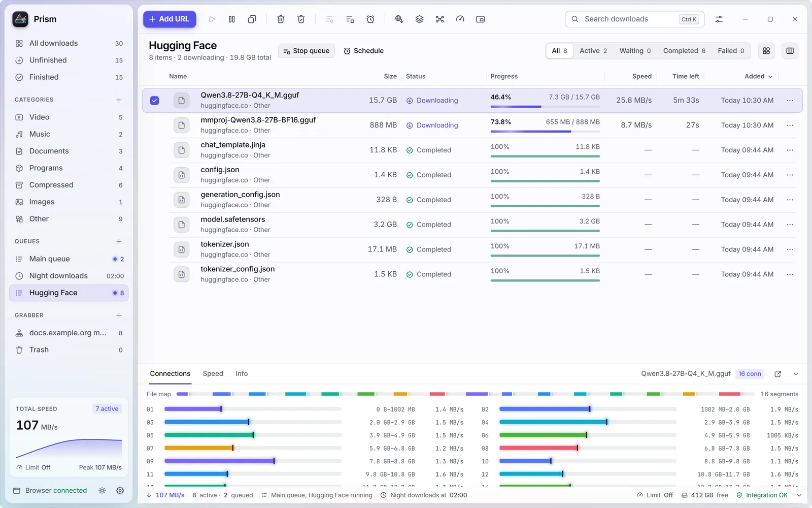Open more options for model.safetensors row
812x508 pixels.
click(790, 225)
